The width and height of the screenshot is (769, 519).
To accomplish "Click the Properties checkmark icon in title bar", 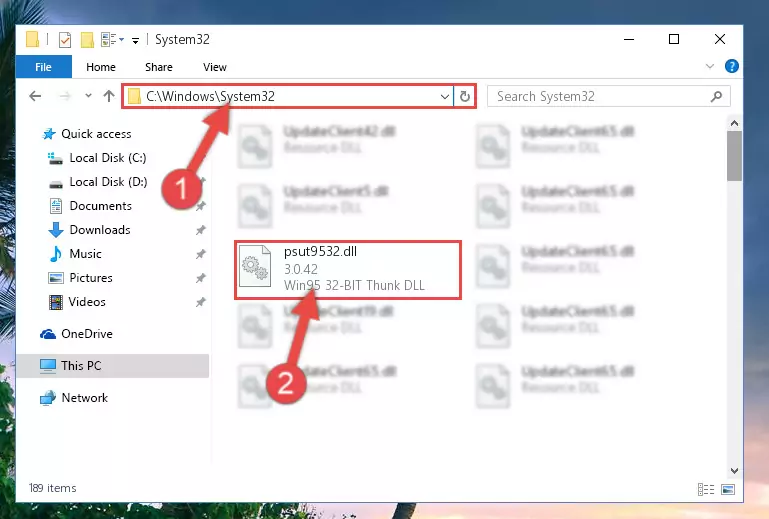I will click(x=65, y=40).
